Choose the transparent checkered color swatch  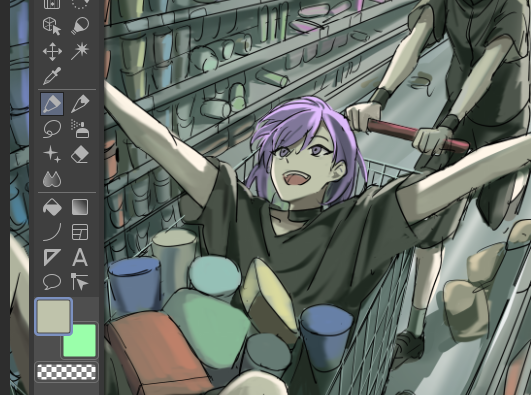click(66, 372)
